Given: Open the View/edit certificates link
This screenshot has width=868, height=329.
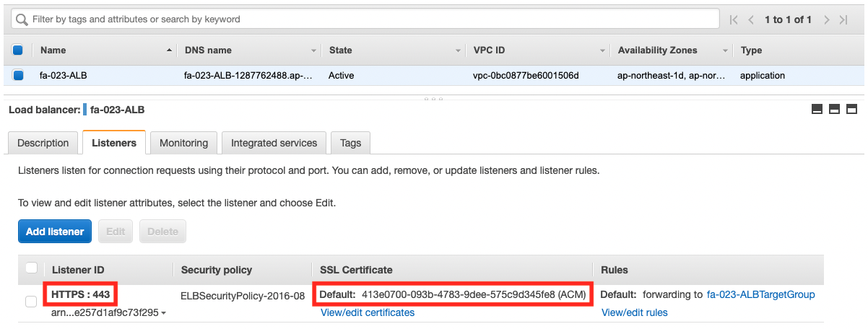Looking at the screenshot, I should coord(368,312).
